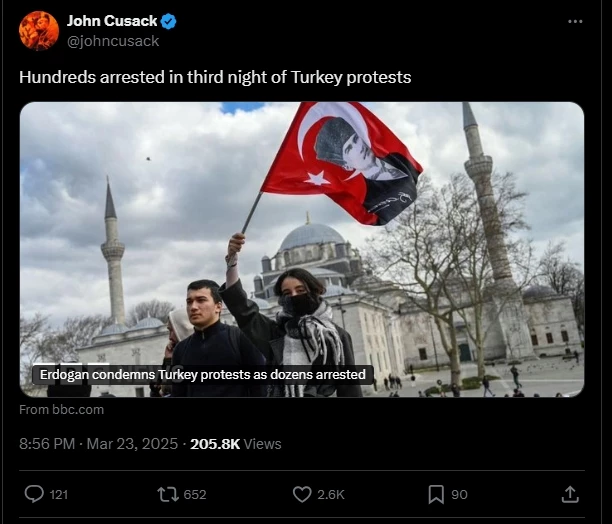
Task: Click the From bbc.com source link
Action: pyautogui.click(x=62, y=410)
